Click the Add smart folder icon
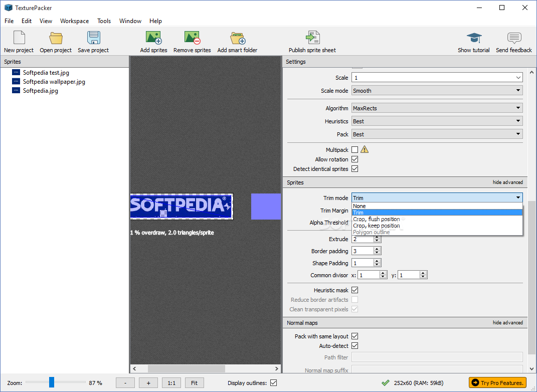This screenshot has width=537, height=392. tap(238, 38)
